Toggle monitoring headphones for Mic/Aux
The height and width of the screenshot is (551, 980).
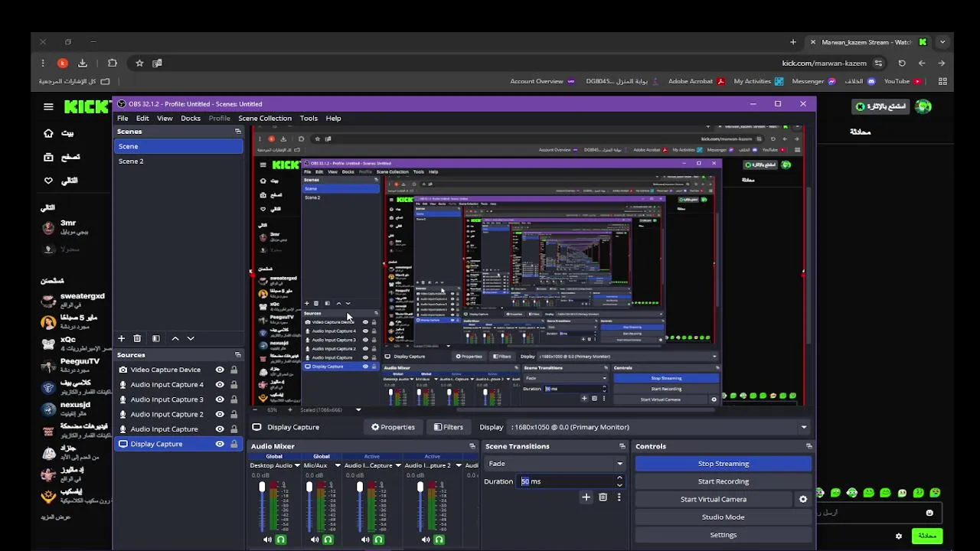click(x=328, y=540)
